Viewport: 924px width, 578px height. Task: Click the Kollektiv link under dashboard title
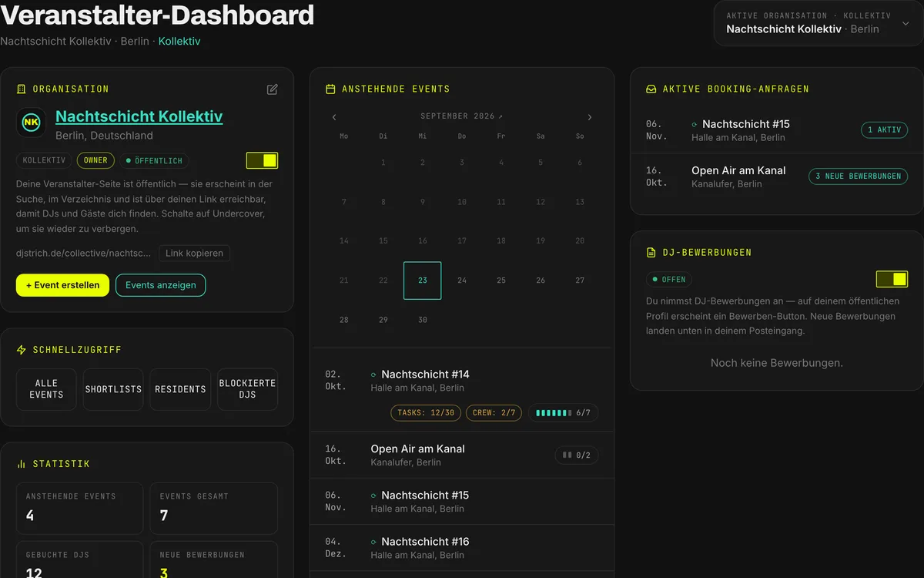pos(179,41)
